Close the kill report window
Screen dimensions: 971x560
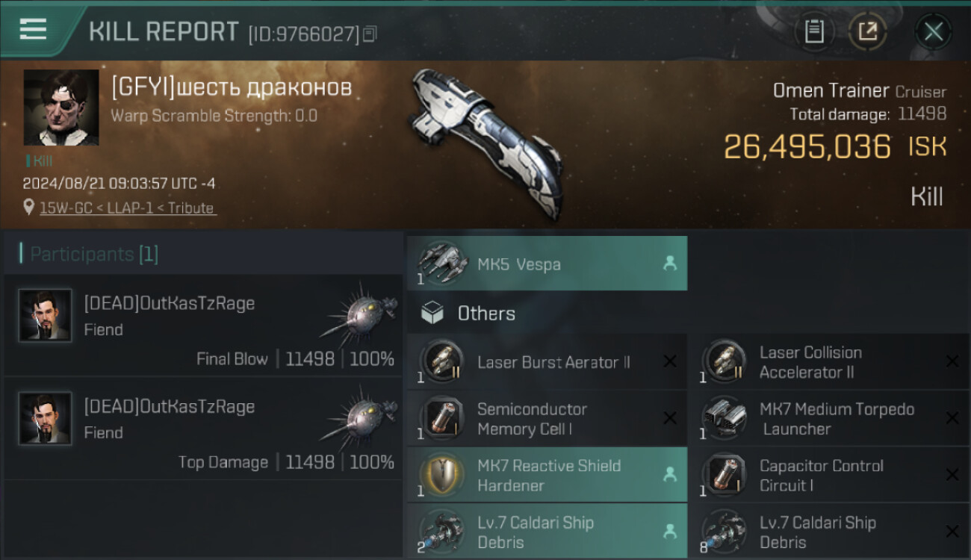coord(933,31)
